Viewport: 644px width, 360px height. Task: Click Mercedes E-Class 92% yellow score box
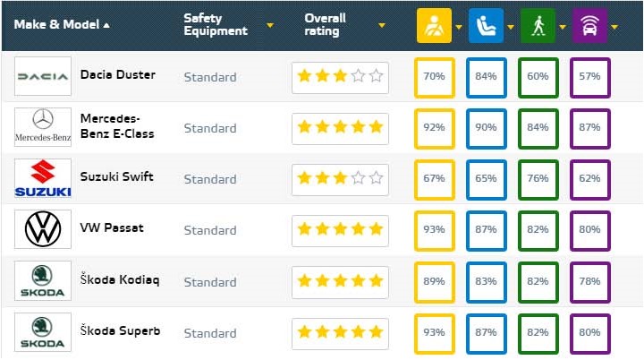(x=434, y=127)
